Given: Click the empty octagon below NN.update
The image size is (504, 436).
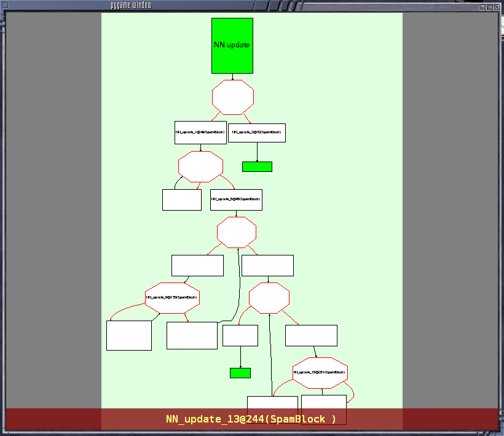Looking at the screenshot, I should (x=233, y=97).
